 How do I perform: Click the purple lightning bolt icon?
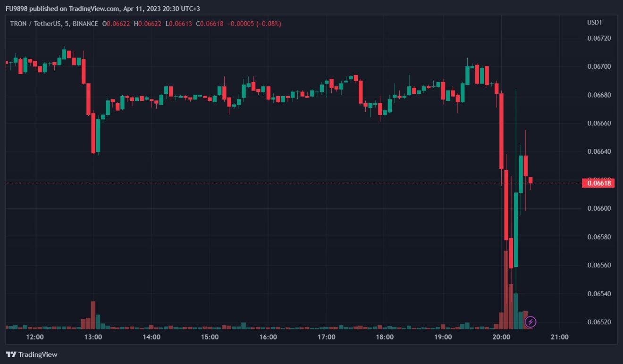point(531,322)
